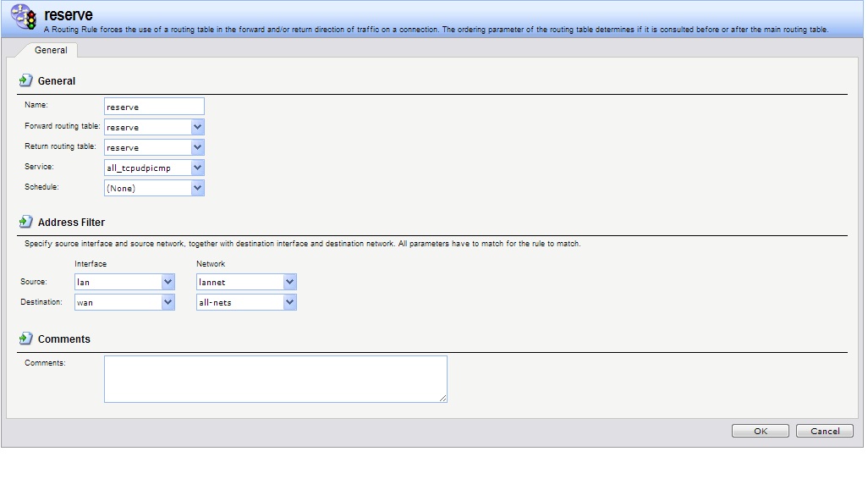Click the Cancel button
Screen dimensions: 868x479
pyautogui.click(x=825, y=431)
